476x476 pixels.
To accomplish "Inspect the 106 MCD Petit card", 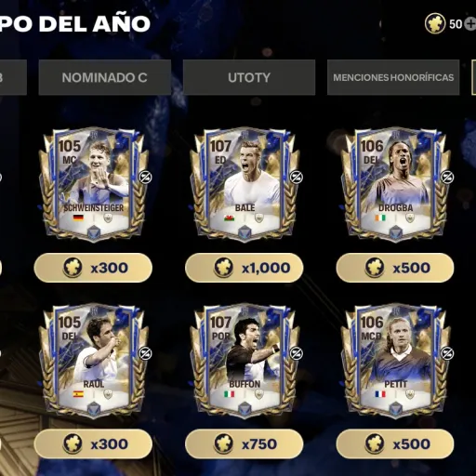I will point(396,361).
